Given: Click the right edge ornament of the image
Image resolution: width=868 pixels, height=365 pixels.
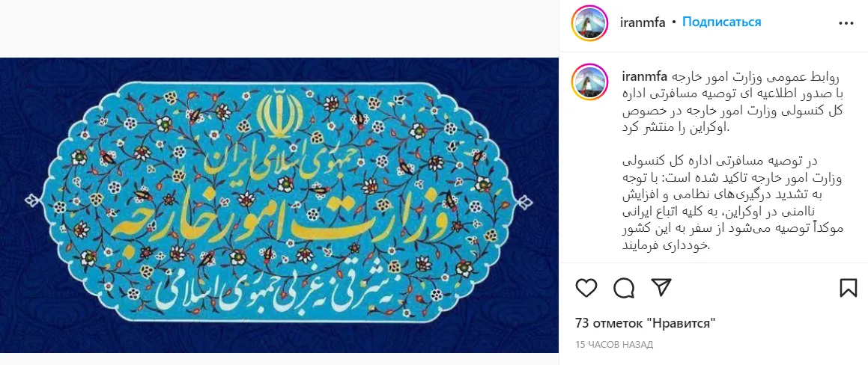Looking at the screenshot, I should pyautogui.click(x=523, y=202).
